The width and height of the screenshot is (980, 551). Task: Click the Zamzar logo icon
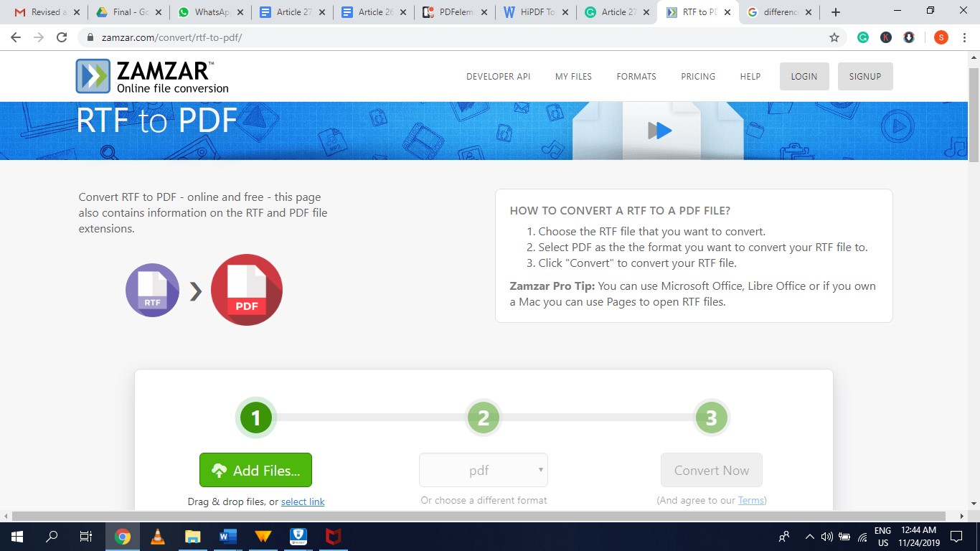[93, 76]
